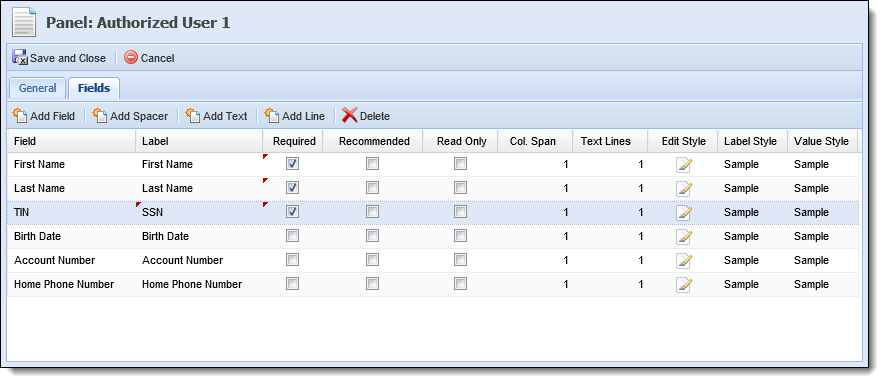This screenshot has height=383, width=884.
Task: Select the SSN label cell
Action: tap(199, 213)
